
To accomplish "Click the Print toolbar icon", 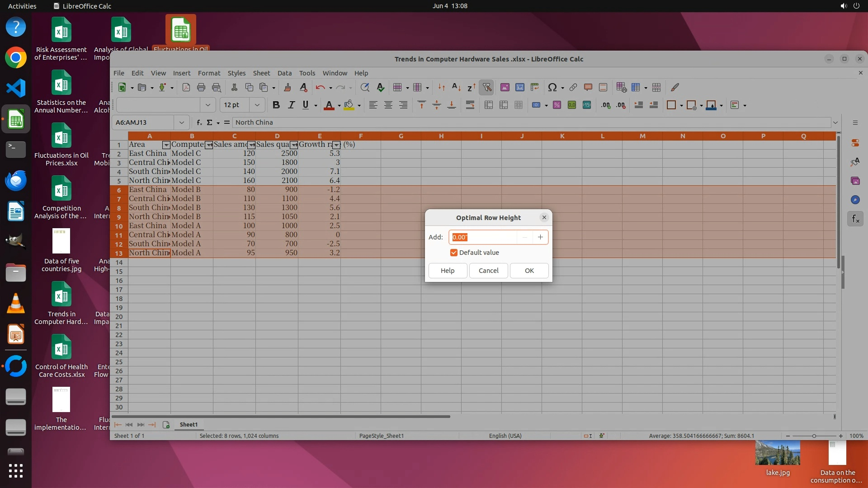I will tap(201, 88).
